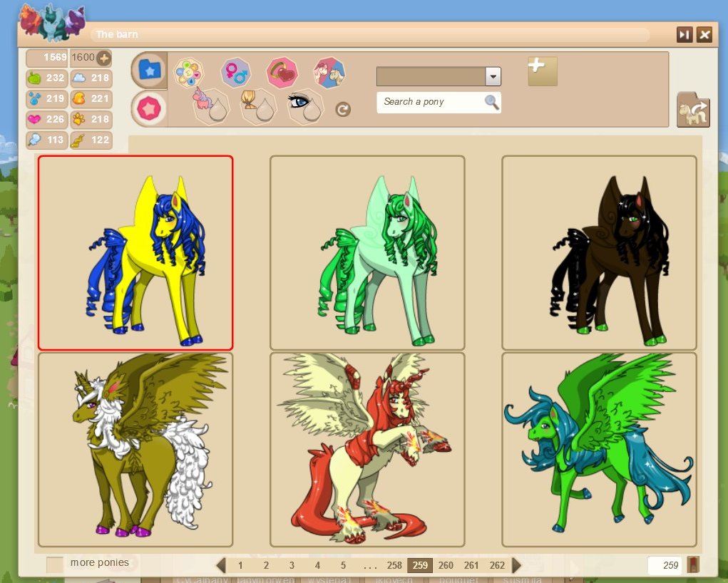Jump to page 4

point(317,565)
